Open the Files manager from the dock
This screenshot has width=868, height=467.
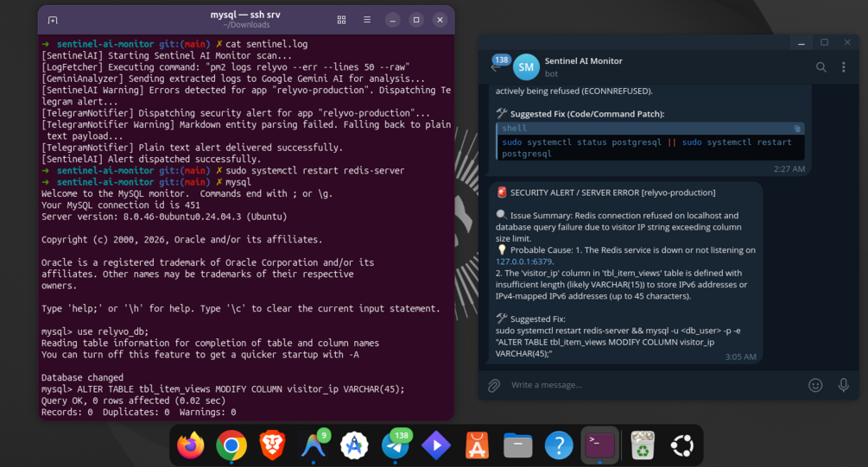pos(518,445)
